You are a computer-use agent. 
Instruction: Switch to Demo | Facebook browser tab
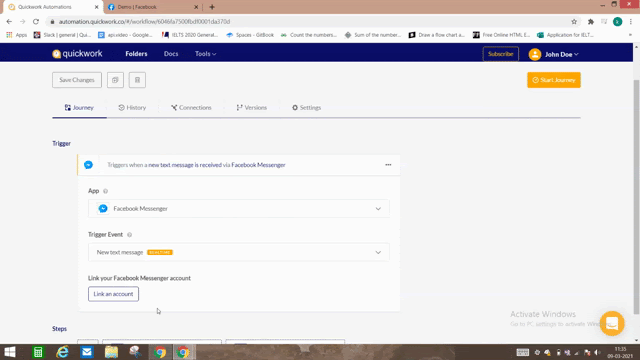(x=152, y=7)
